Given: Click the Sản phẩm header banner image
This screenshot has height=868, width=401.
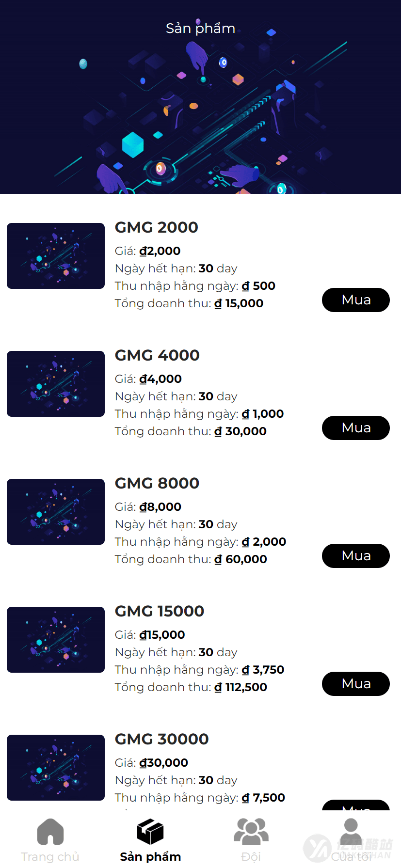Looking at the screenshot, I should (200, 111).
